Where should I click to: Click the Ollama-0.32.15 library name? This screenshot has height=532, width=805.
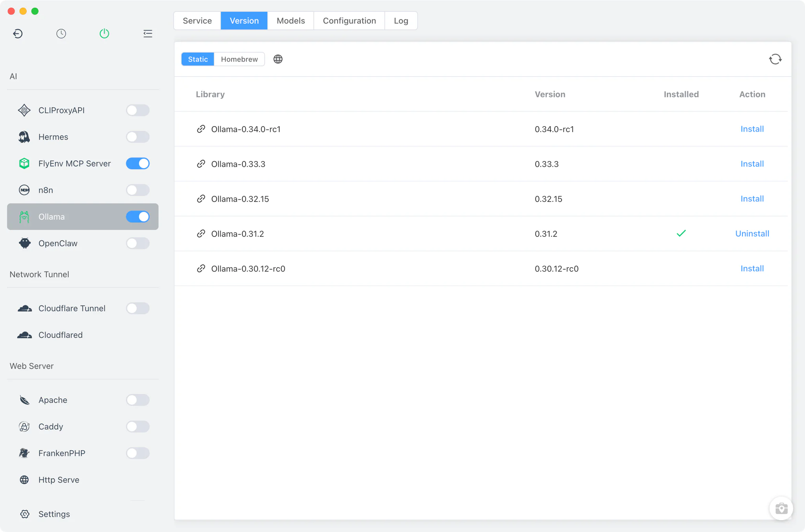click(240, 199)
